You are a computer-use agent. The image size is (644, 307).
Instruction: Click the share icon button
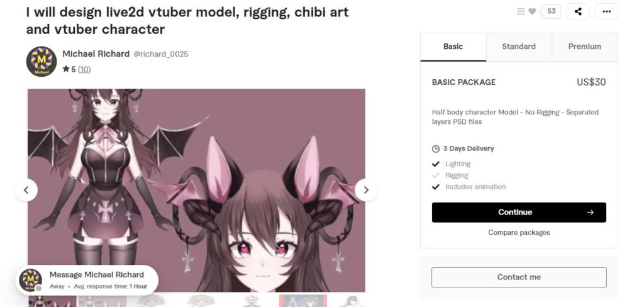point(578,11)
